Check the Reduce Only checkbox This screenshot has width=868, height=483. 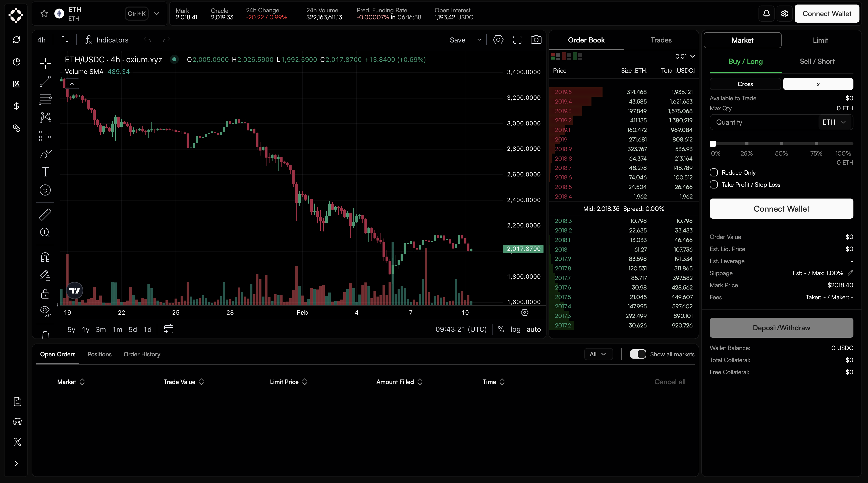(x=714, y=173)
